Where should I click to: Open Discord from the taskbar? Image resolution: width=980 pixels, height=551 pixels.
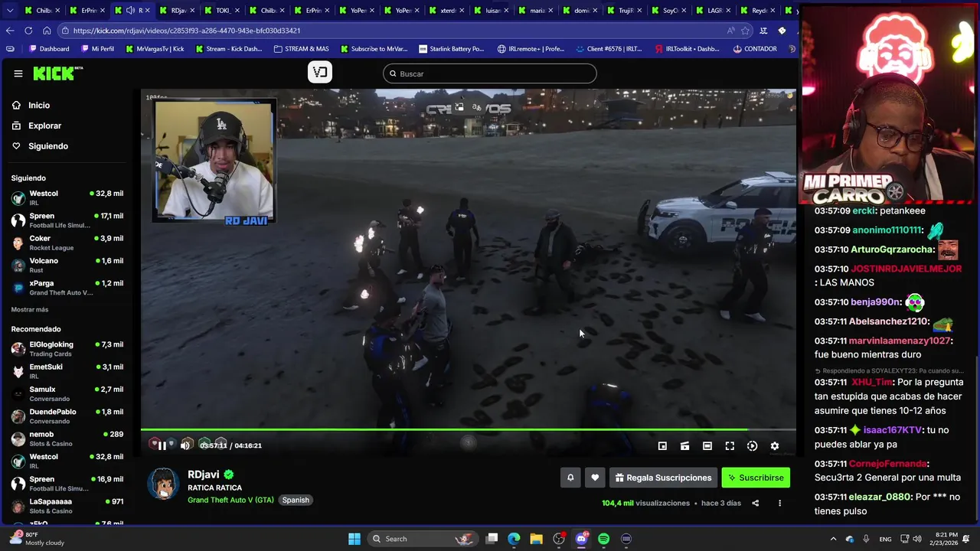click(x=581, y=539)
